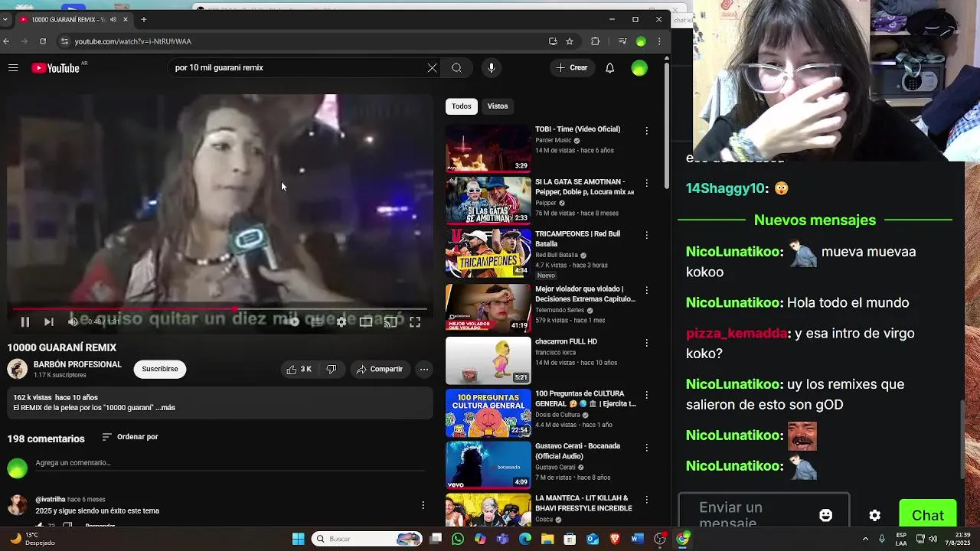
Task: Open Outlook from the taskbar
Action: [593, 539]
